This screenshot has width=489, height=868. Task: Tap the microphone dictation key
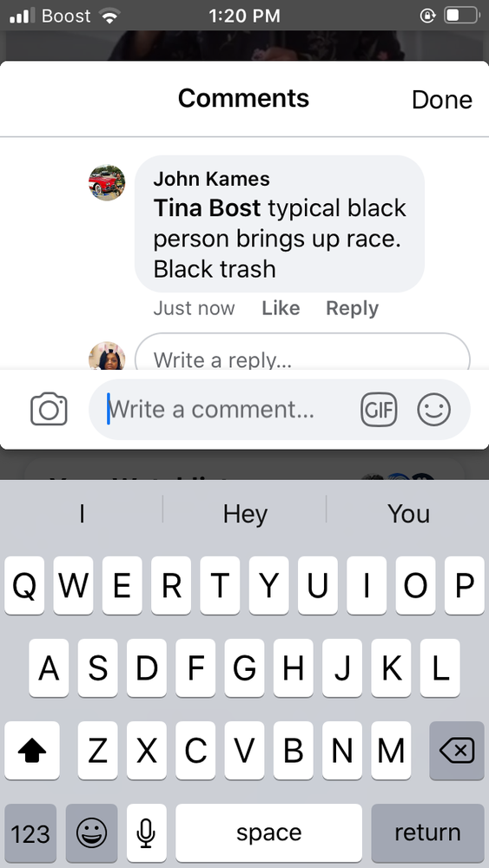click(x=146, y=832)
